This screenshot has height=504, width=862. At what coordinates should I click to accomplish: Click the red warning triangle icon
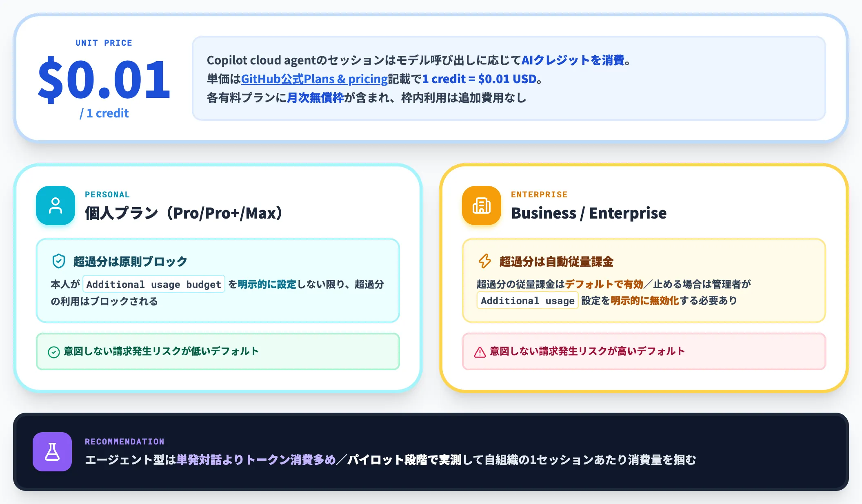click(x=480, y=352)
